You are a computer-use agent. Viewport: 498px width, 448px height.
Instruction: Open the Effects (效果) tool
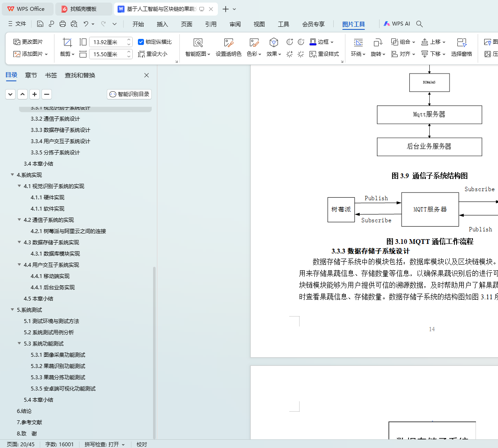click(274, 48)
